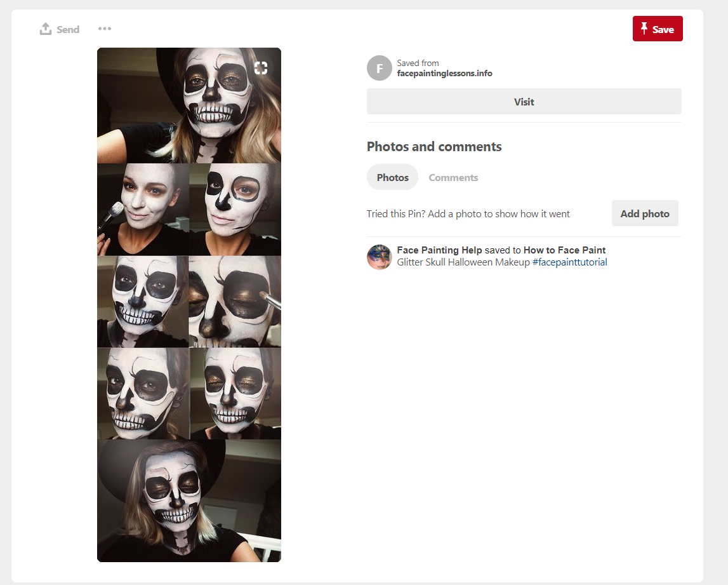Click the 'Tried this Pin?' prompt text
The height and width of the screenshot is (585, 728).
coord(468,214)
